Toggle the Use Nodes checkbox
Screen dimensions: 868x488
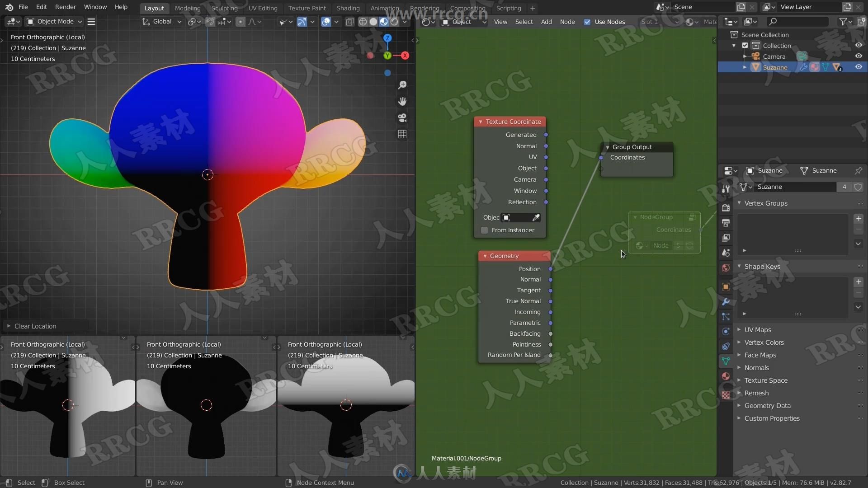click(x=587, y=21)
